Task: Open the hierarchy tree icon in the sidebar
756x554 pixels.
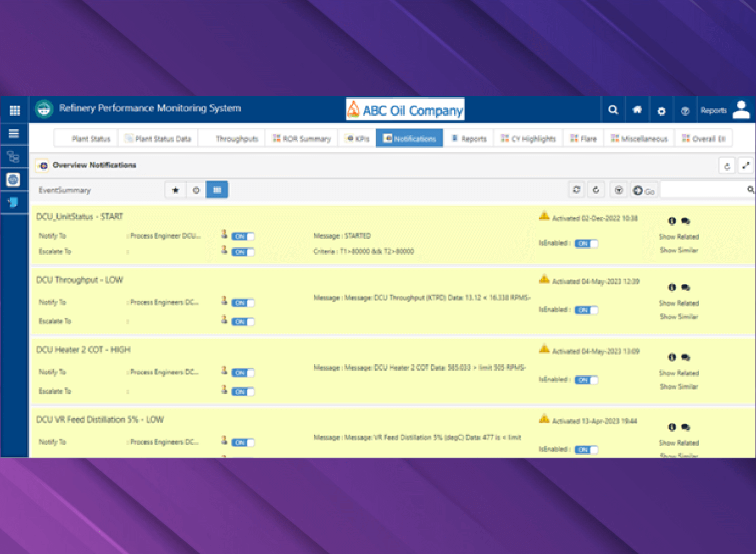Action: point(14,157)
